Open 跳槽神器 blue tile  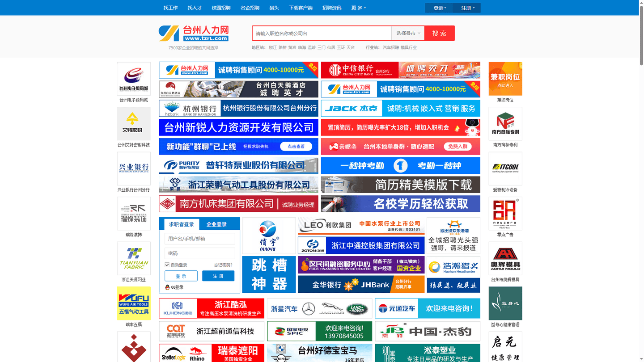(269, 274)
